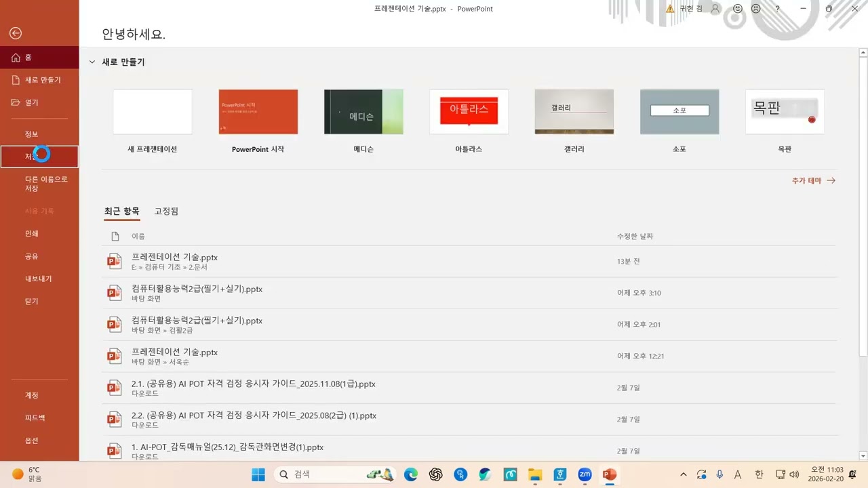The height and width of the screenshot is (488, 868).
Task: Open the 정보 page
Action: click(39, 134)
